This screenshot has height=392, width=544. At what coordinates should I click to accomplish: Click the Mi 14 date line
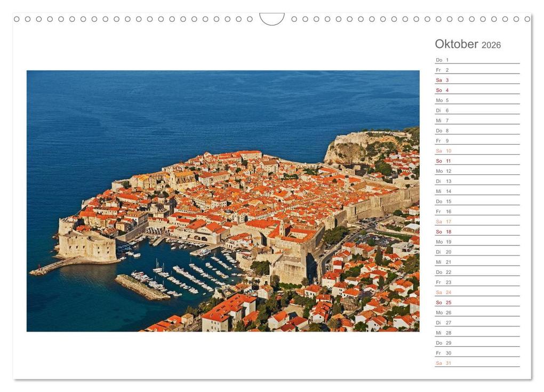pos(477,191)
